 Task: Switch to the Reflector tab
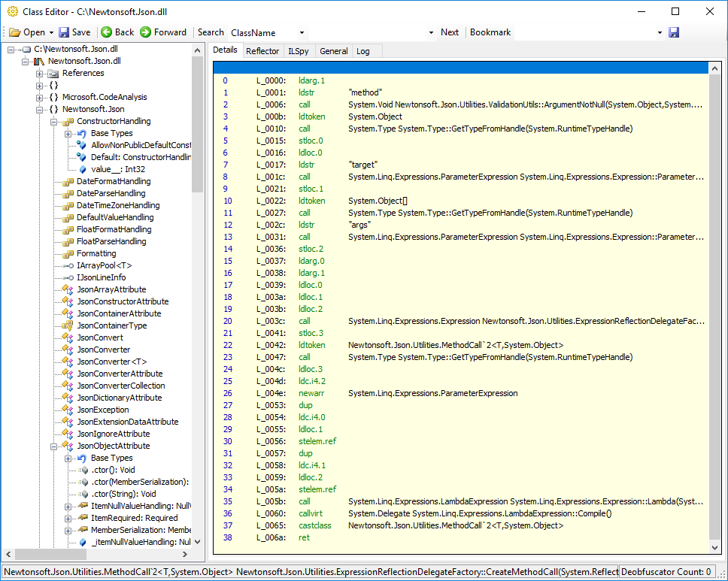tap(262, 51)
